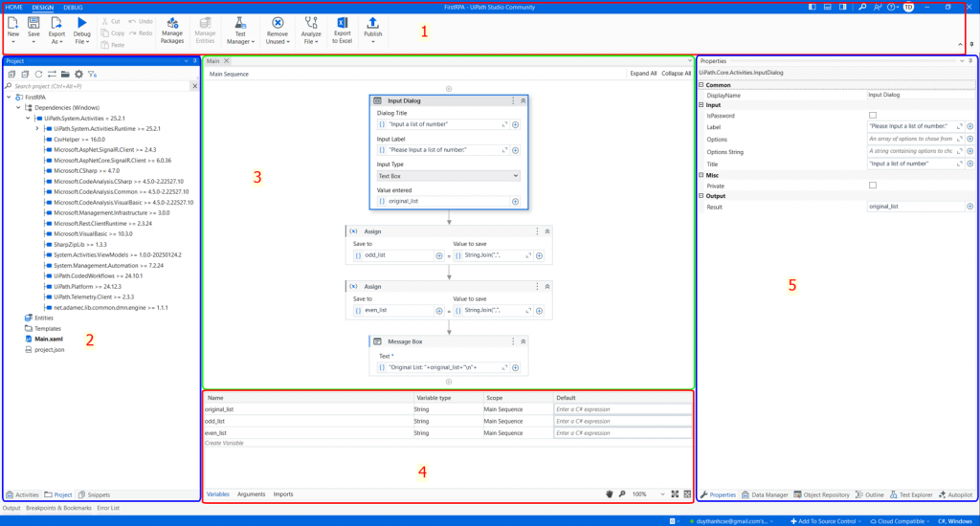Open the Error List panel
980x526 pixels.
tap(108, 508)
